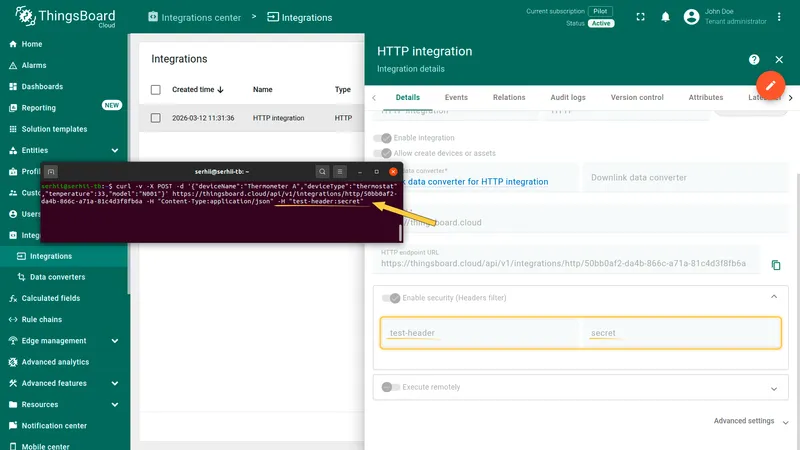Tick the HTTP integration row checkbox
Image resolution: width=800 pixels, height=450 pixels.
pos(156,118)
